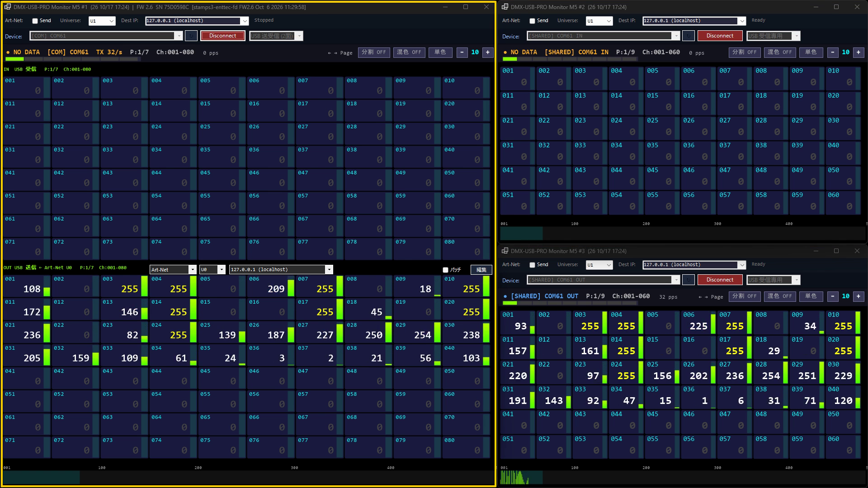Click Disconnect in Monitor #3 window

(720, 280)
